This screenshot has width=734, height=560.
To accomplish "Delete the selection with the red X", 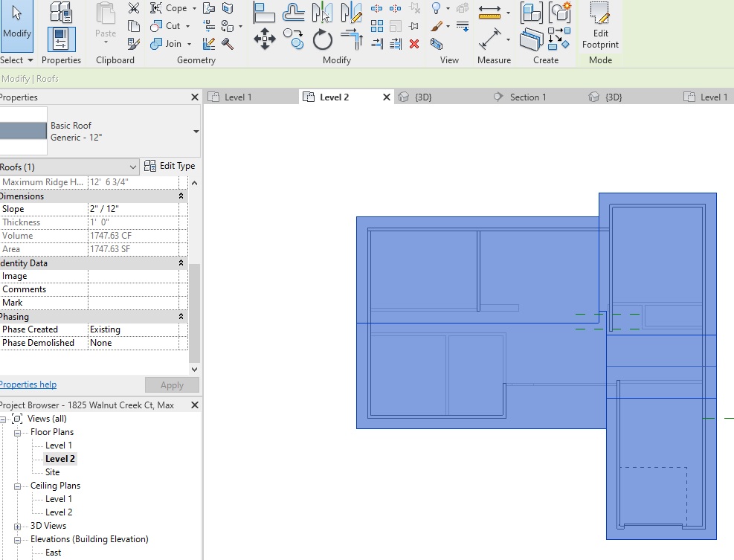I will pos(415,44).
